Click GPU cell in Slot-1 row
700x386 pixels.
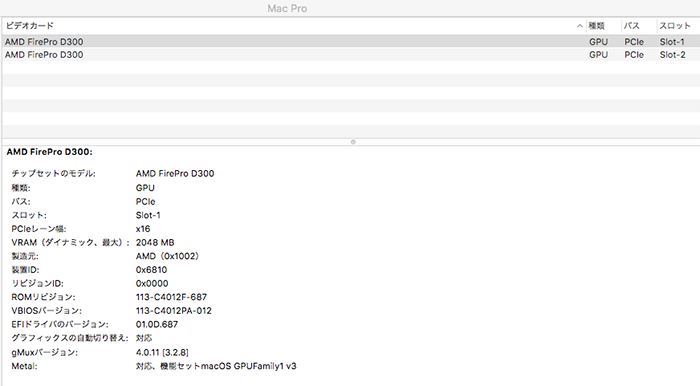coord(598,42)
